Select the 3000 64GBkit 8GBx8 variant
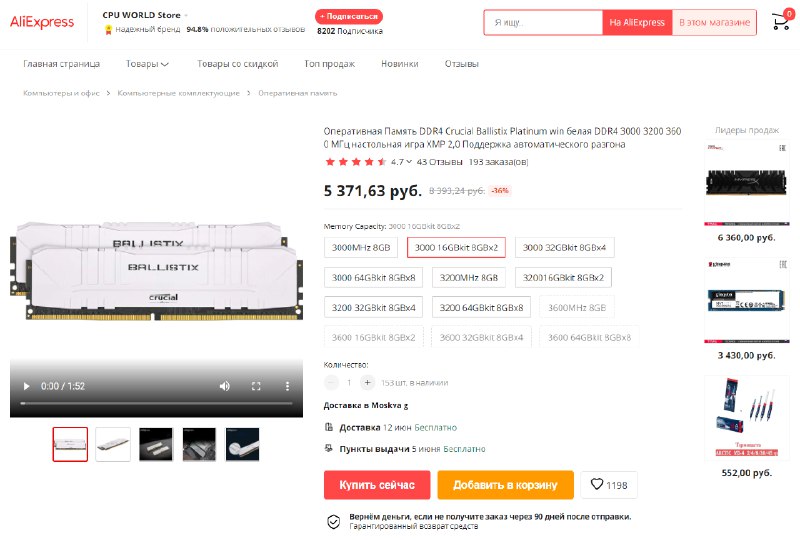The width and height of the screenshot is (800, 540). [373, 278]
